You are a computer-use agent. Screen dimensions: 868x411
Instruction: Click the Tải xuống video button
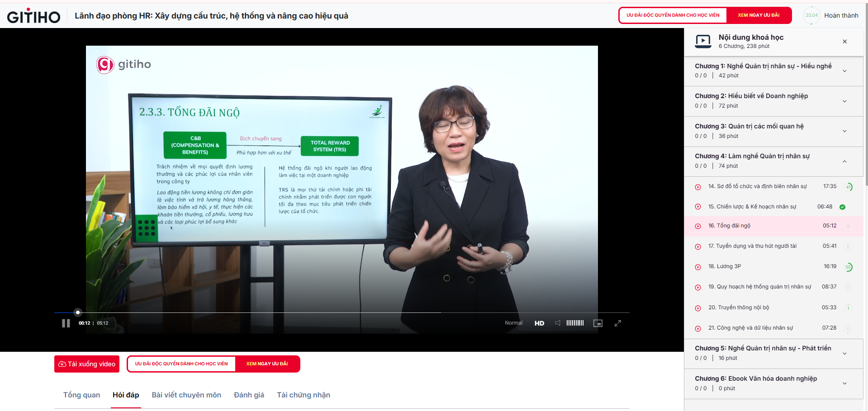(x=87, y=364)
